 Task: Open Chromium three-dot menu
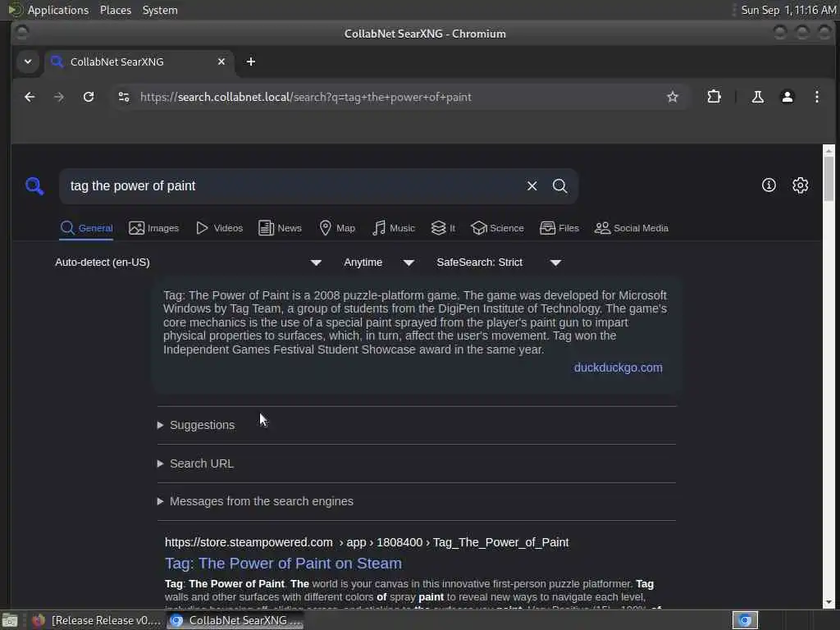click(816, 97)
